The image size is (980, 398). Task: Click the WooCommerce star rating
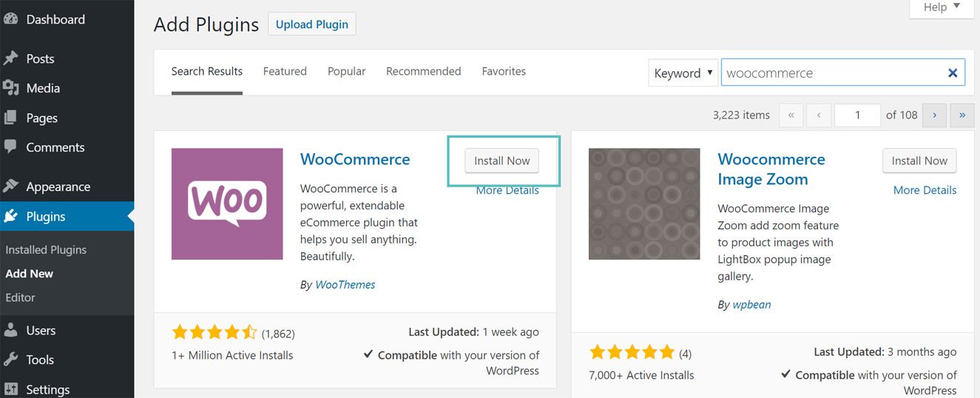pos(214,333)
